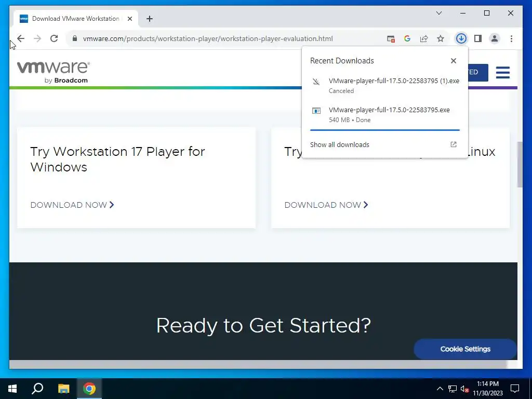Viewport: 532px width, 399px height.
Task: Toggle the Chrome downloads toolbar button
Action: coord(461,38)
